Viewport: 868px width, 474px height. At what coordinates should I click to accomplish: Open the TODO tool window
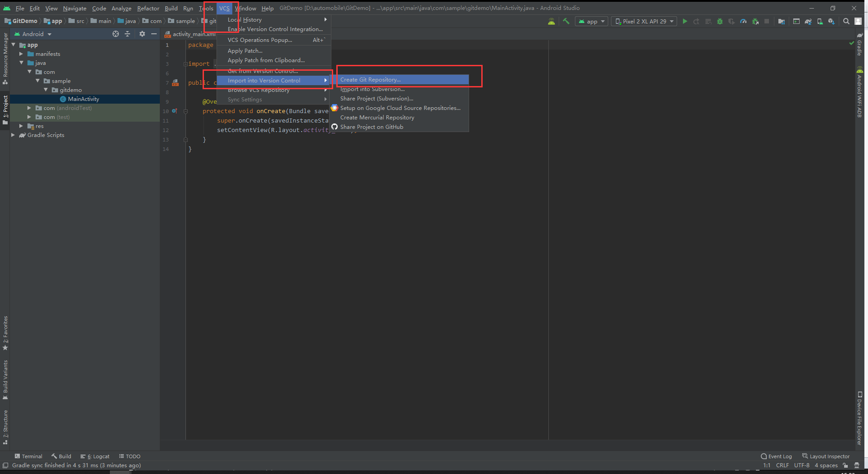(x=130, y=456)
